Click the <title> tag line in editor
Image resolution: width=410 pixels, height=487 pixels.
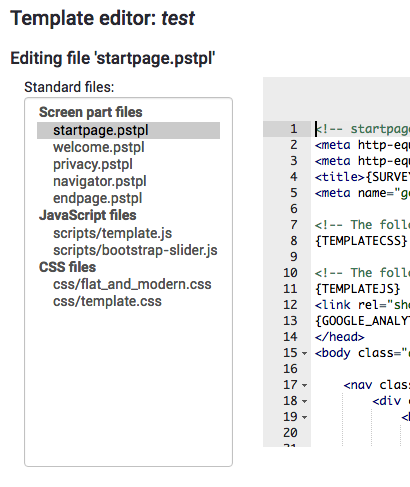click(362, 177)
